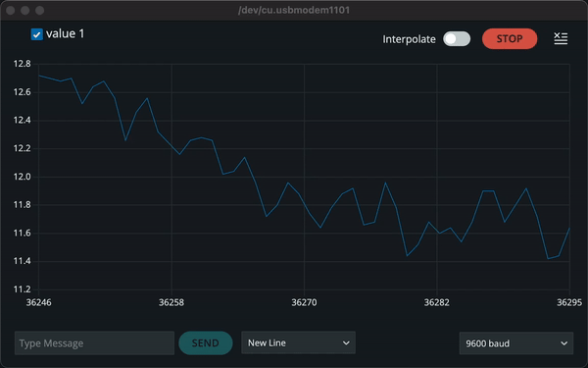The image size is (588, 368).
Task: Click the Interpolate label text
Action: tap(409, 39)
